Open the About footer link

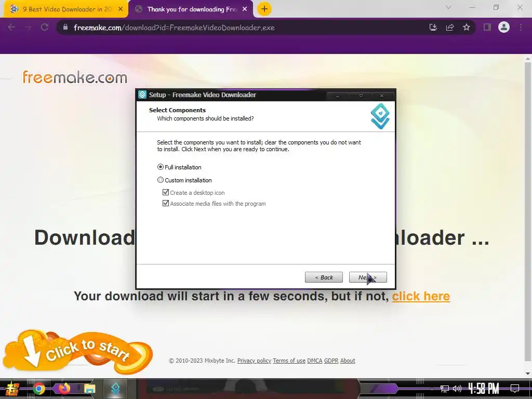348,361
